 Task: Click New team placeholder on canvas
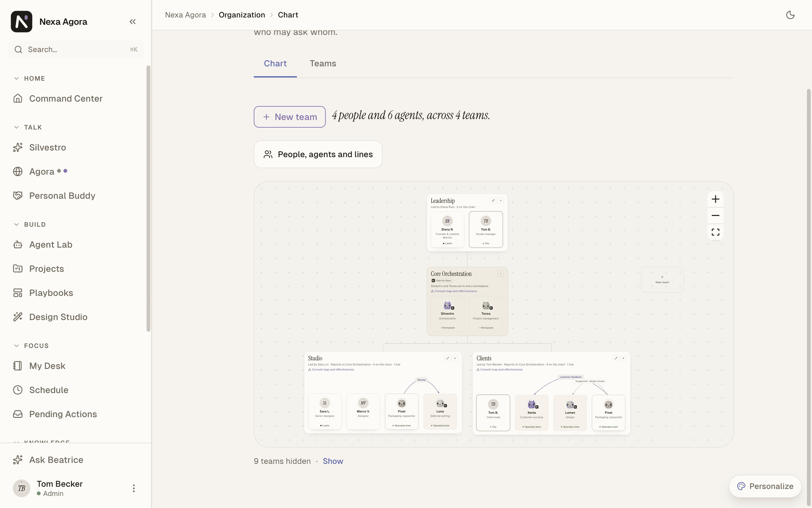pyautogui.click(x=662, y=279)
